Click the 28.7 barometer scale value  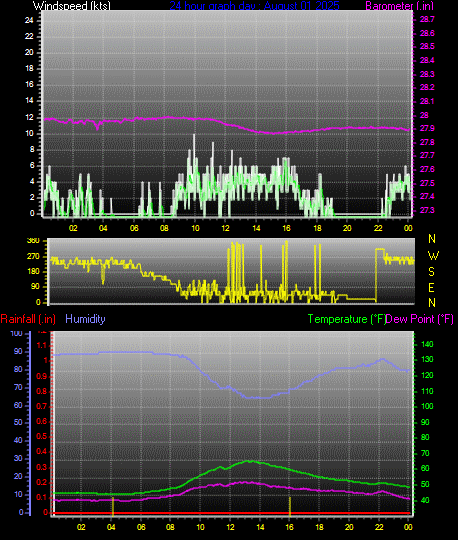pyautogui.click(x=427, y=19)
